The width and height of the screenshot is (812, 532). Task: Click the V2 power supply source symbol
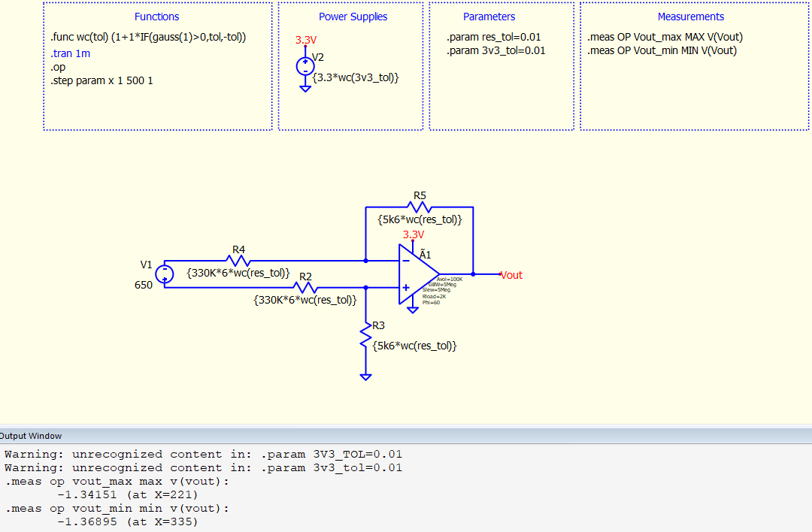click(305, 66)
